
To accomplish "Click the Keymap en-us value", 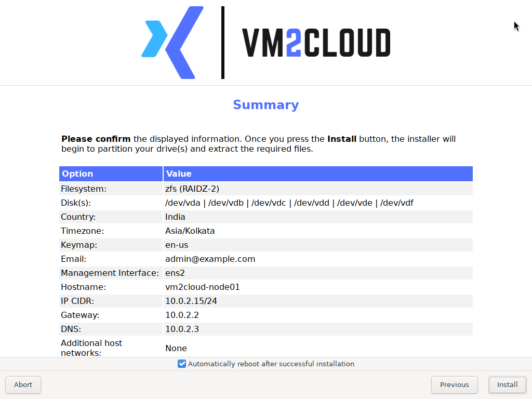I will 177,245.
